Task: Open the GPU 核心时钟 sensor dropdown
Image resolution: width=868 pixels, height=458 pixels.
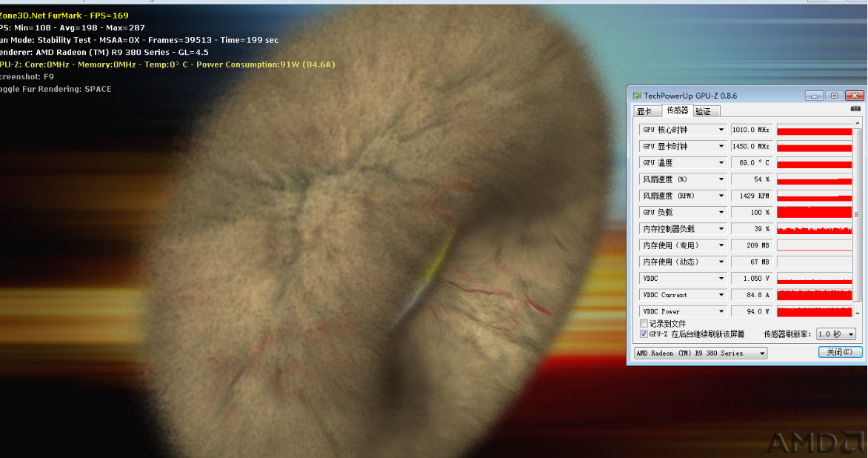Action: [721, 130]
